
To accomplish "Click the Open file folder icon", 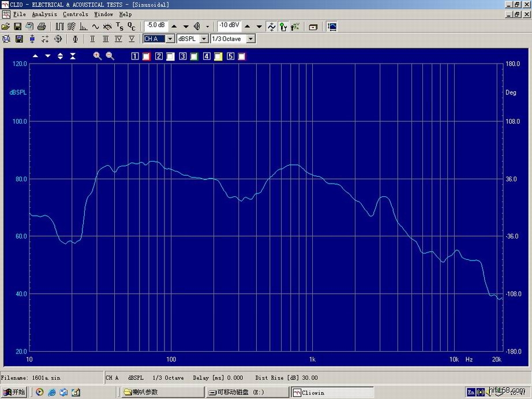I will pyautogui.click(x=6, y=27).
